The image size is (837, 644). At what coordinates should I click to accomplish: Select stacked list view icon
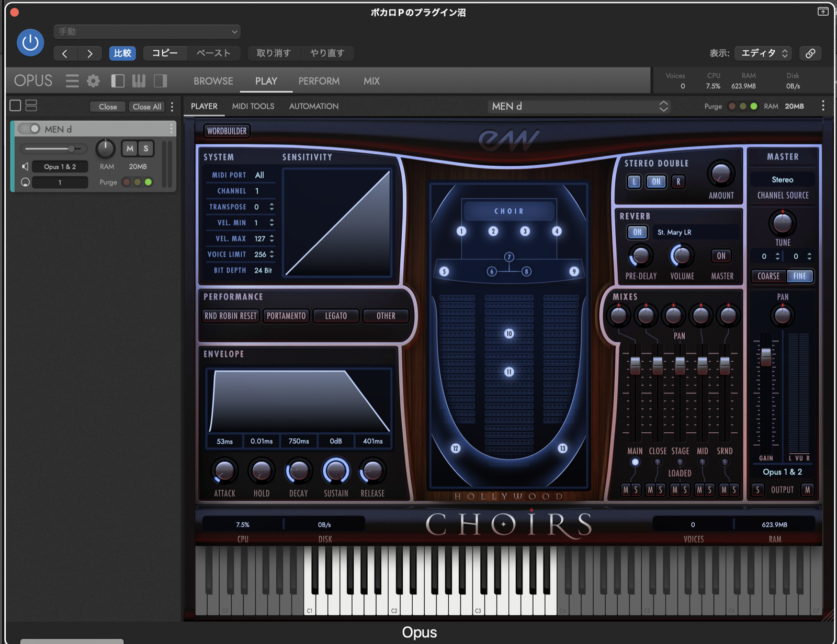(x=31, y=106)
